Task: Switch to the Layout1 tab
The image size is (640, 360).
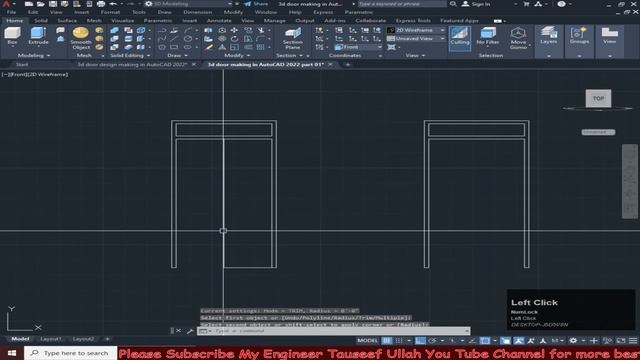Action: coord(51,339)
